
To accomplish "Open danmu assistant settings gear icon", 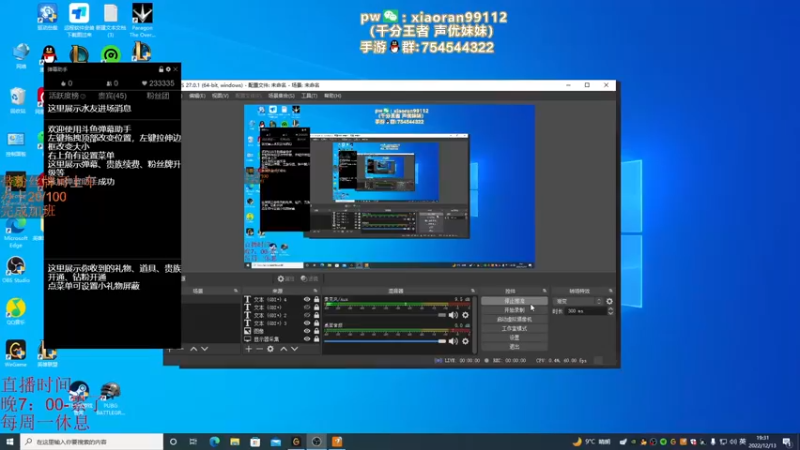I will 168,69.
